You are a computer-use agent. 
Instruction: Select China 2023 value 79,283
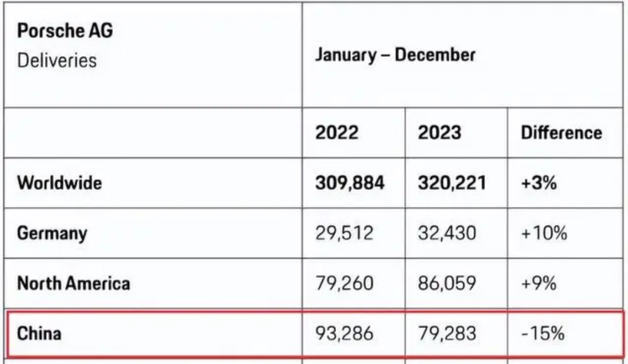447,334
